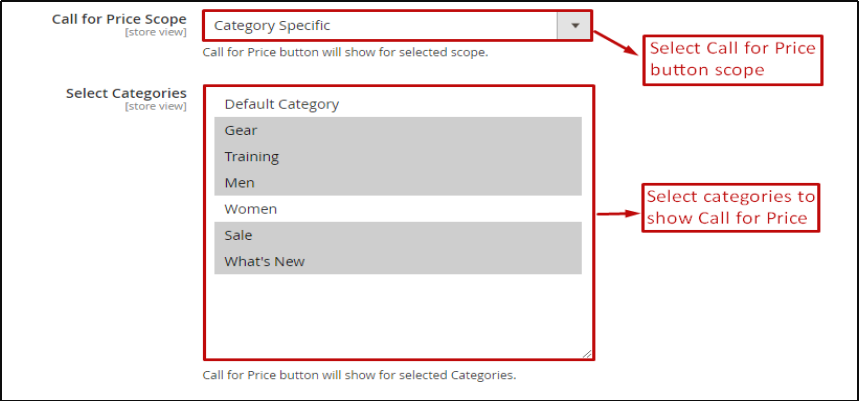
Task: Click empty area inside the categories listbox
Action: 397,315
